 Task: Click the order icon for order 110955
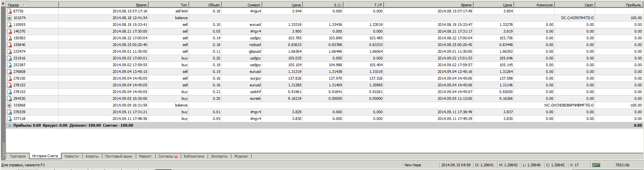tap(9, 25)
